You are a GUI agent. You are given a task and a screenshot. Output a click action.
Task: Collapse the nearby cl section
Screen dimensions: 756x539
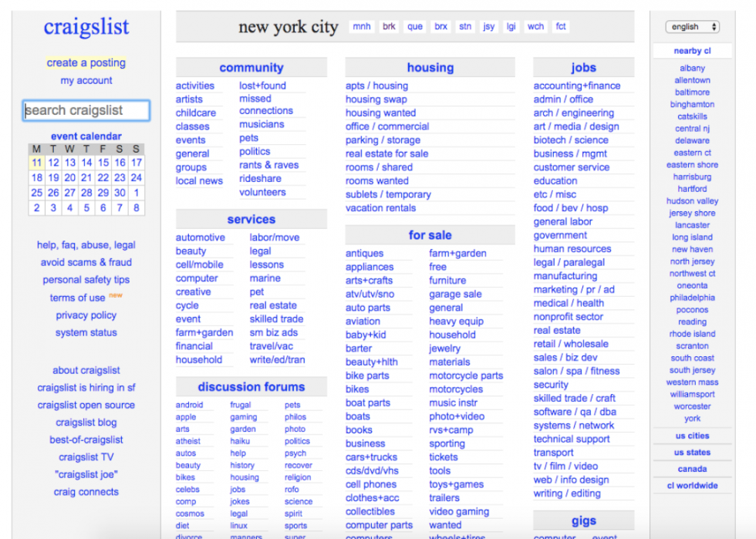point(692,51)
